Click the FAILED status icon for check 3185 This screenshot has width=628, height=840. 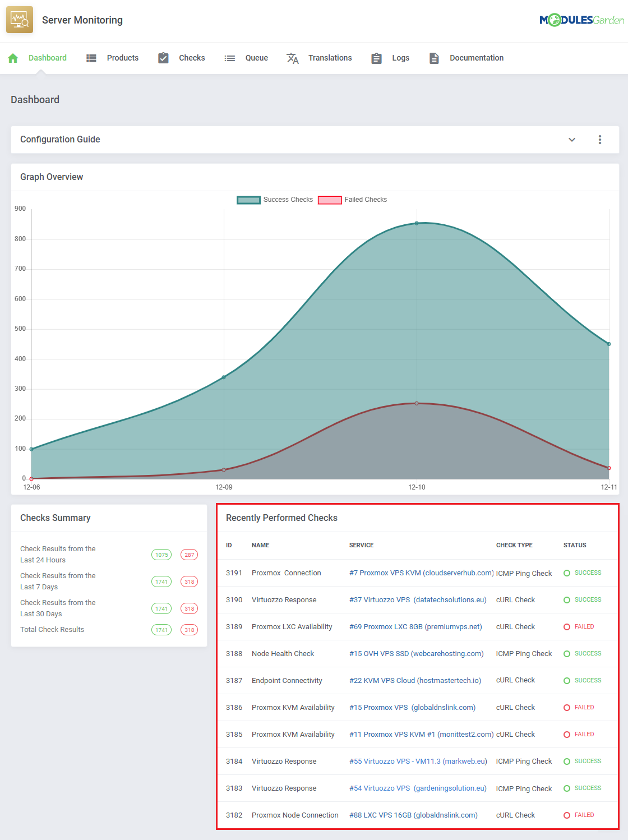click(x=567, y=735)
